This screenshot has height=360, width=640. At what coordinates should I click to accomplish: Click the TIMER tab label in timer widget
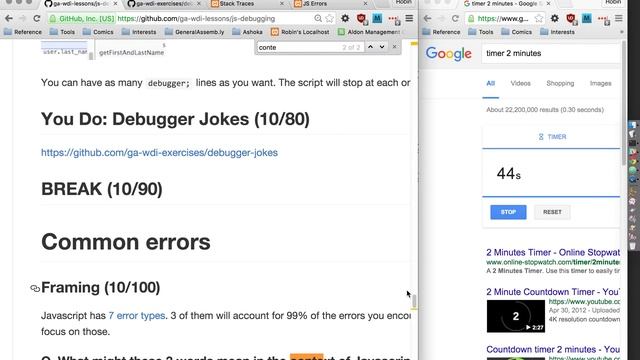pyautogui.click(x=552, y=137)
